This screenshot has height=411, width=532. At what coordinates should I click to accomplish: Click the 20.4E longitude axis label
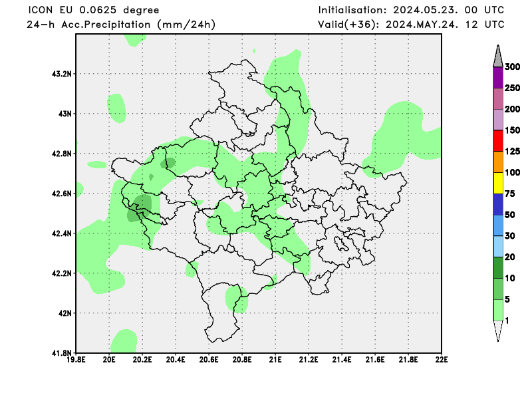176,359
